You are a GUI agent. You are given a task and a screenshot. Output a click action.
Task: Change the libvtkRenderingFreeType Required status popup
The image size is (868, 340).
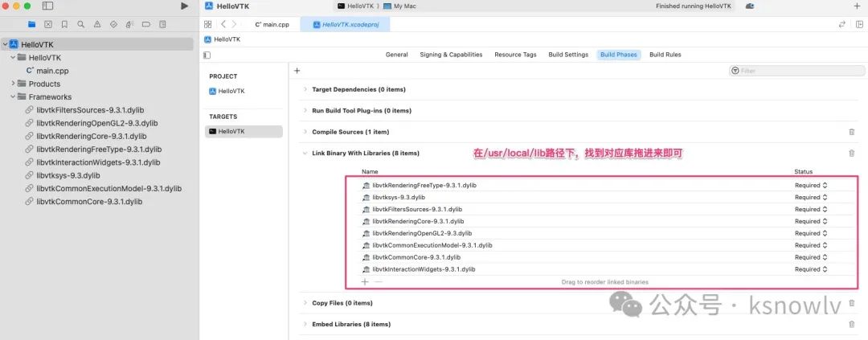tap(811, 186)
